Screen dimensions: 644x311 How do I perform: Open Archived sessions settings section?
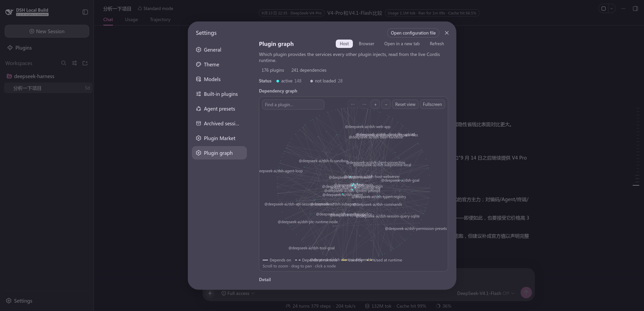(x=219, y=123)
